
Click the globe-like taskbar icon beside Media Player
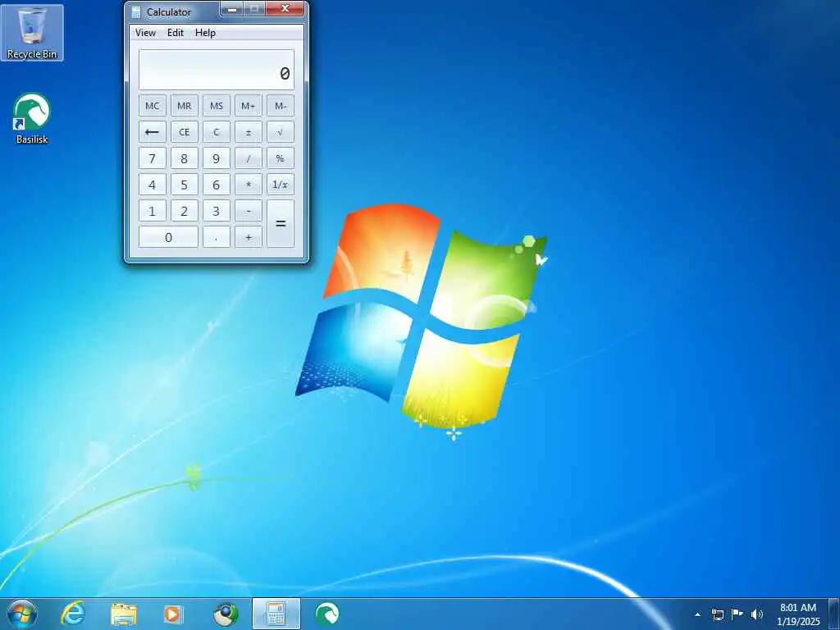226,614
